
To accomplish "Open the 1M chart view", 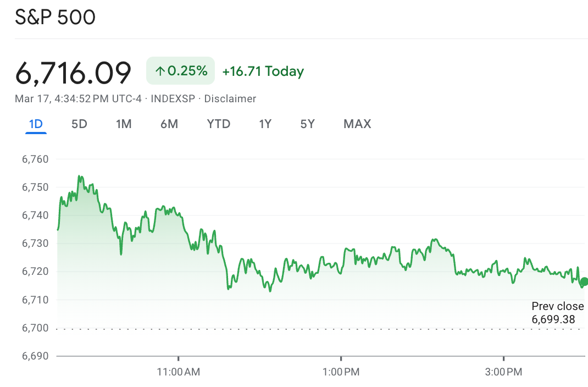I will (123, 124).
